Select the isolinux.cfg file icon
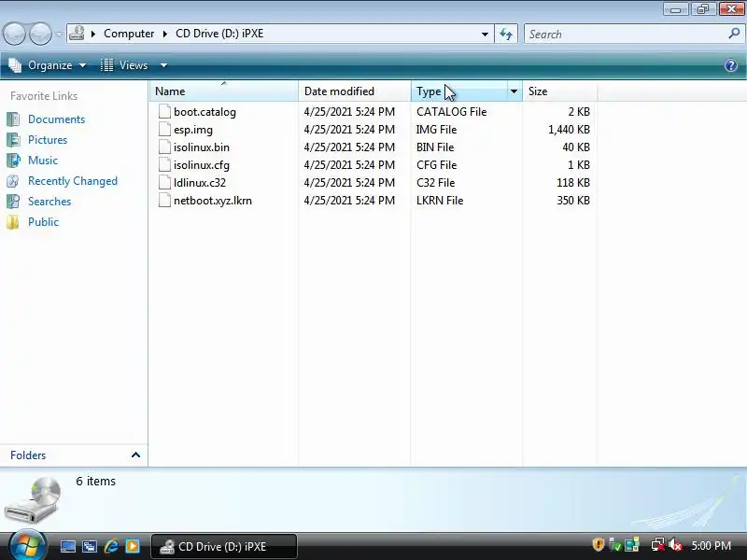This screenshot has height=560, width=747. click(164, 165)
